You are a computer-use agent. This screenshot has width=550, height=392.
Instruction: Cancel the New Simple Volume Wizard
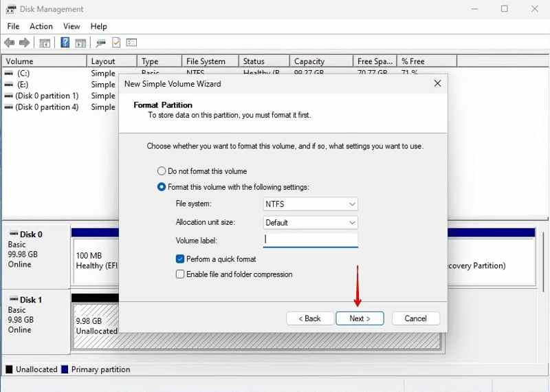coord(415,318)
